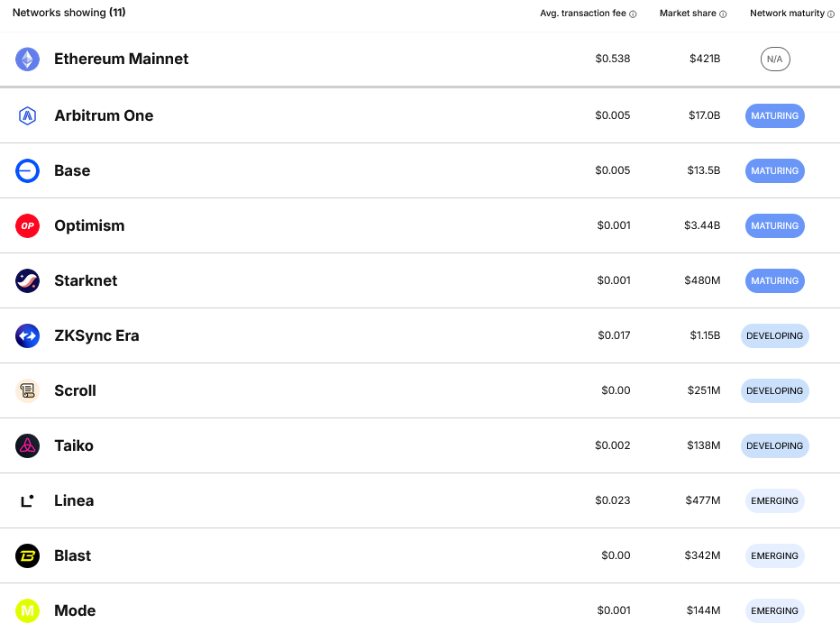Image resolution: width=840 pixels, height=633 pixels.
Task: Sort by Market share column header
Action: pyautogui.click(x=688, y=13)
